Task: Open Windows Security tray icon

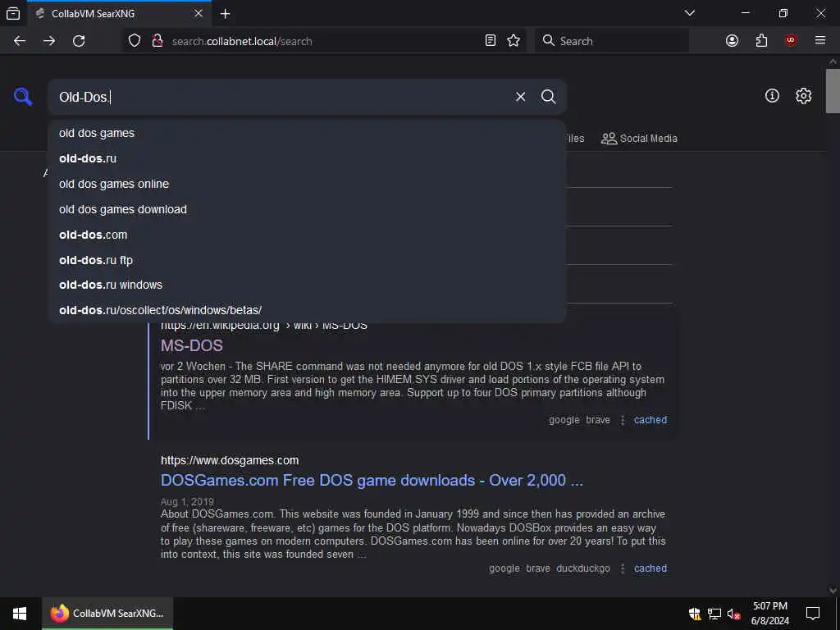Action: 695,614
